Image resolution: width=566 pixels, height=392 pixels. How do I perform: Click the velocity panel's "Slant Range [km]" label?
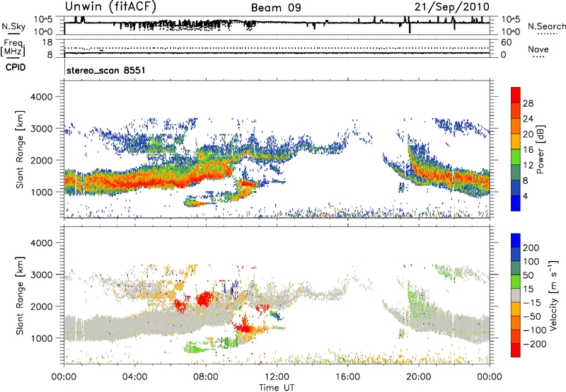20,295
